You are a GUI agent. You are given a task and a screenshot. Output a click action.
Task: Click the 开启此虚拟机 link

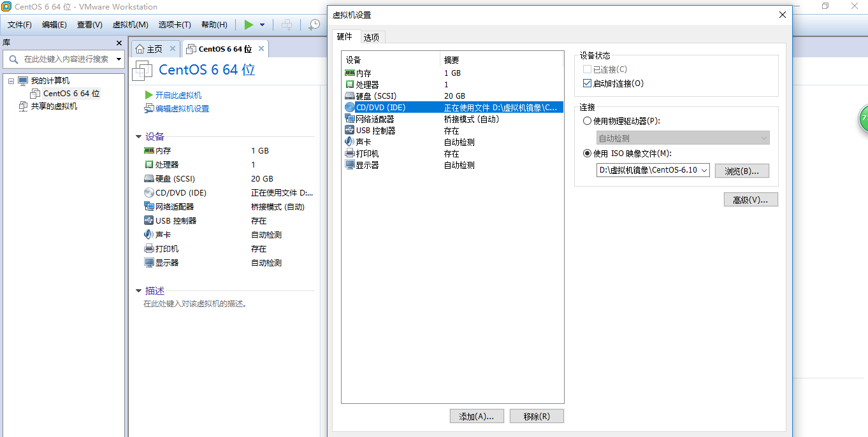[178, 95]
